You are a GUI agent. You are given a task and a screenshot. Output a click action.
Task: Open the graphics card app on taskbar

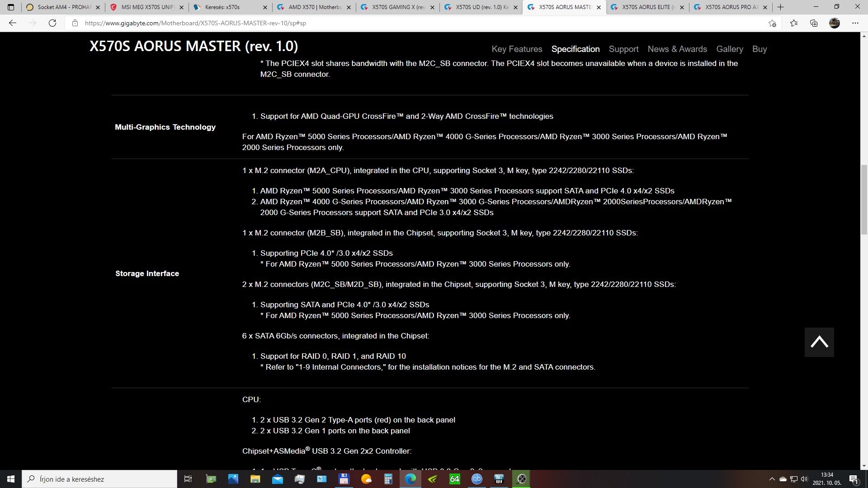[x=211, y=479]
